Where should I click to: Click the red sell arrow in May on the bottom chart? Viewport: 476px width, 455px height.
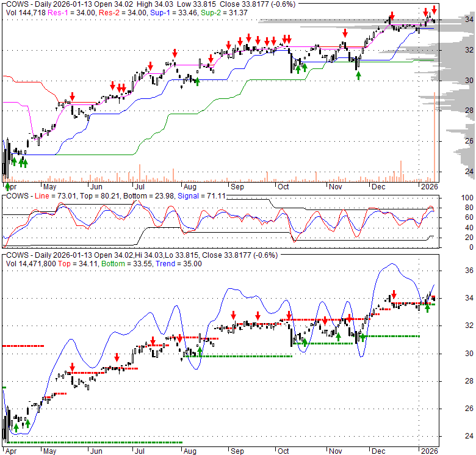click(72, 368)
